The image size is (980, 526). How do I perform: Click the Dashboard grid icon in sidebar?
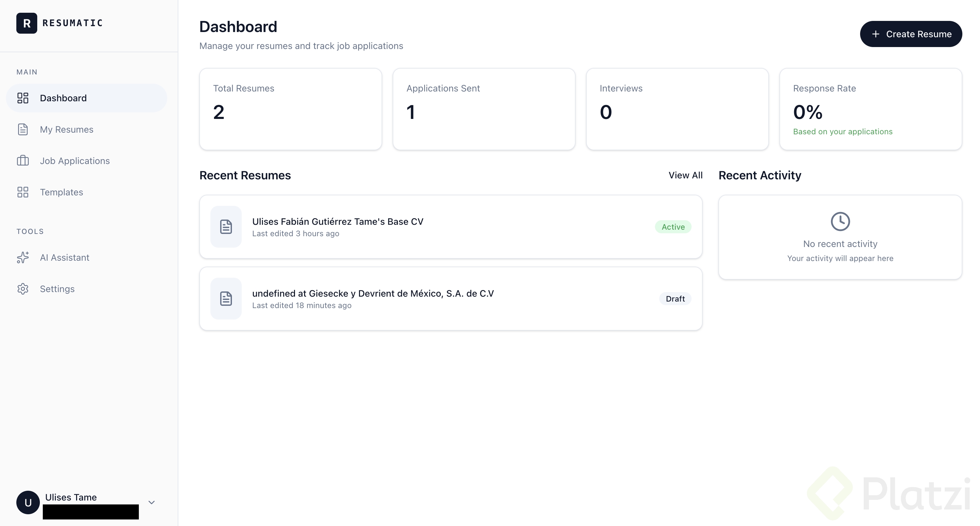click(x=23, y=98)
